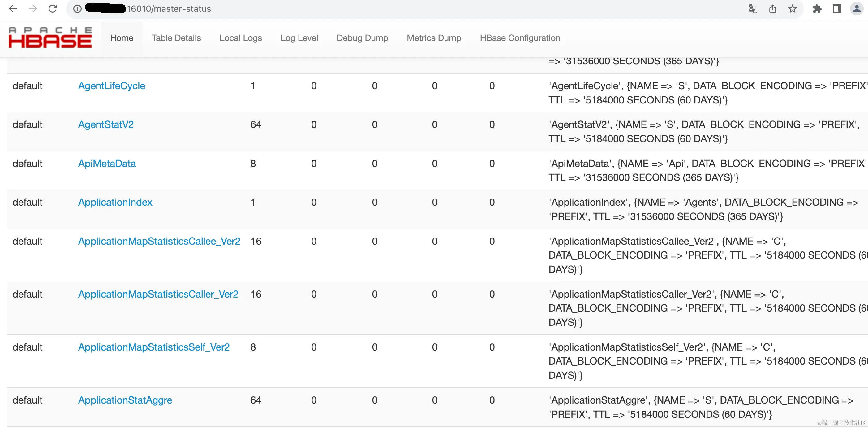This screenshot has height=428, width=868.
Task: Open the site information icon
Action: (x=78, y=9)
